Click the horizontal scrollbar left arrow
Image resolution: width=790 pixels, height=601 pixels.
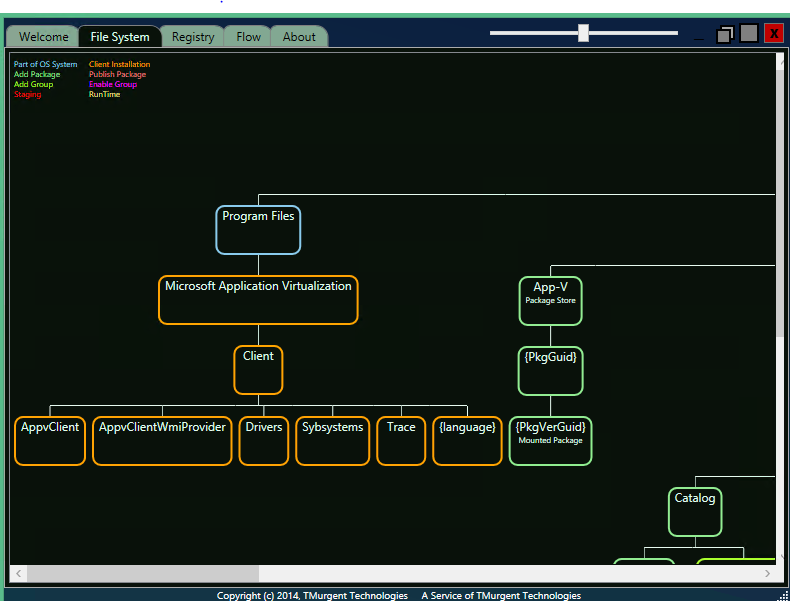pyautogui.click(x=18, y=573)
